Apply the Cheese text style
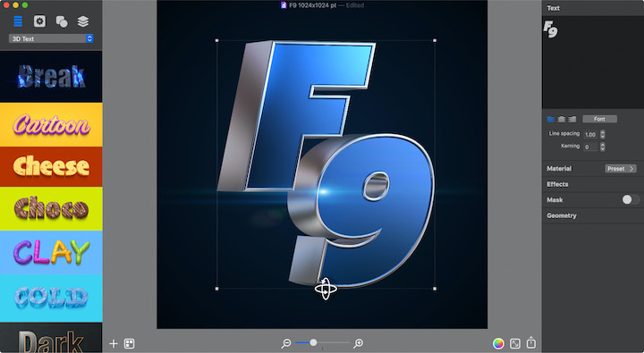This screenshot has width=644, height=353. [51, 166]
